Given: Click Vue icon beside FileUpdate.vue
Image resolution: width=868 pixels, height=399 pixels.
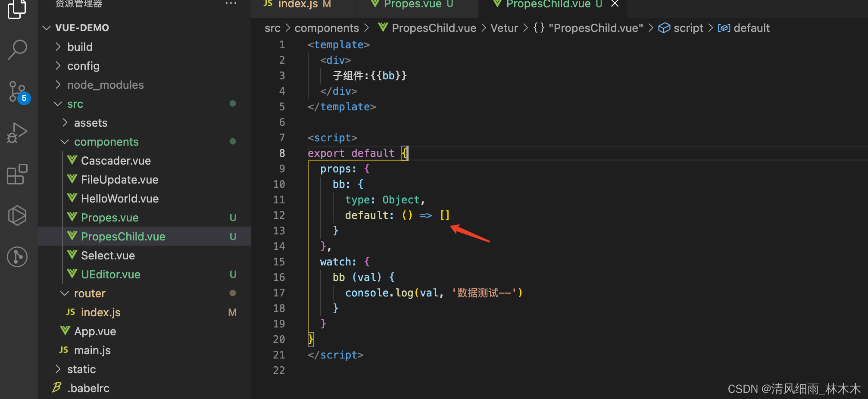Looking at the screenshot, I should click(x=72, y=179).
